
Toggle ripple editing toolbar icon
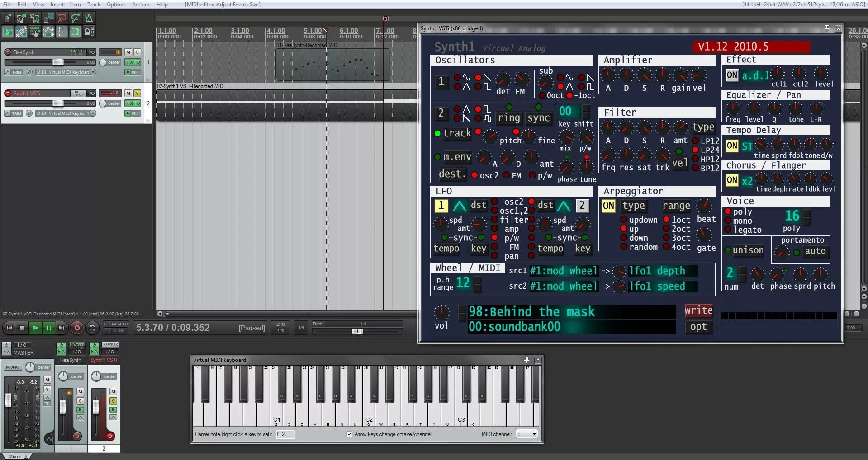[x=35, y=32]
